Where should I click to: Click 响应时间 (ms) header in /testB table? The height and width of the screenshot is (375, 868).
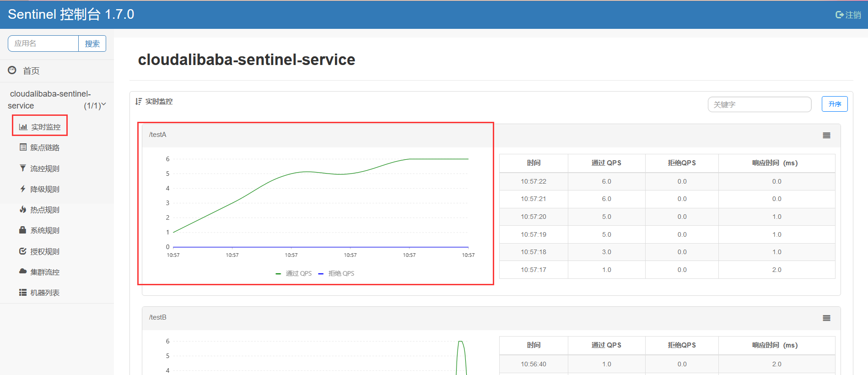pyautogui.click(x=776, y=345)
